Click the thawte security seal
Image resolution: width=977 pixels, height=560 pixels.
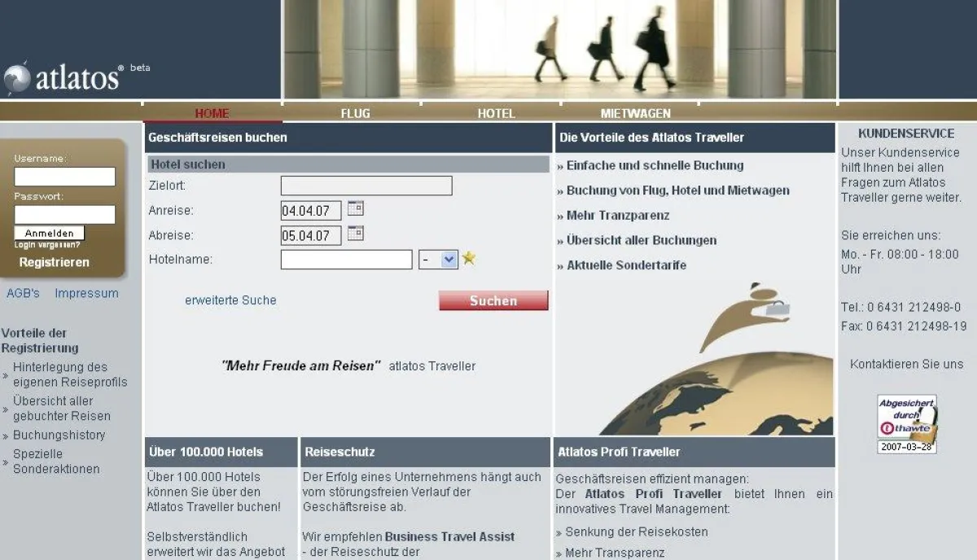906,423
